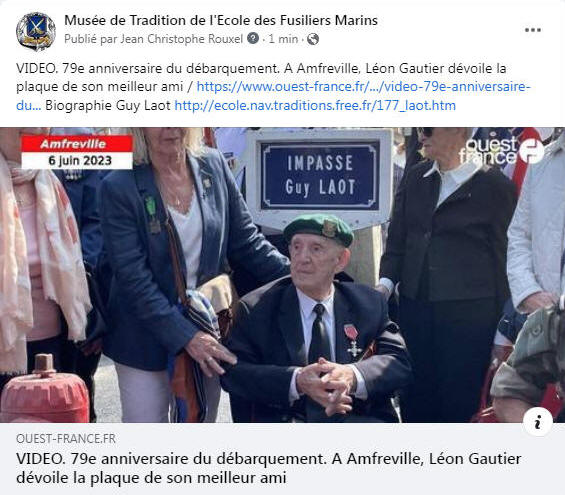The height and width of the screenshot is (495, 565).
Task: Click the video preview thumbnail image
Action: pos(282,275)
